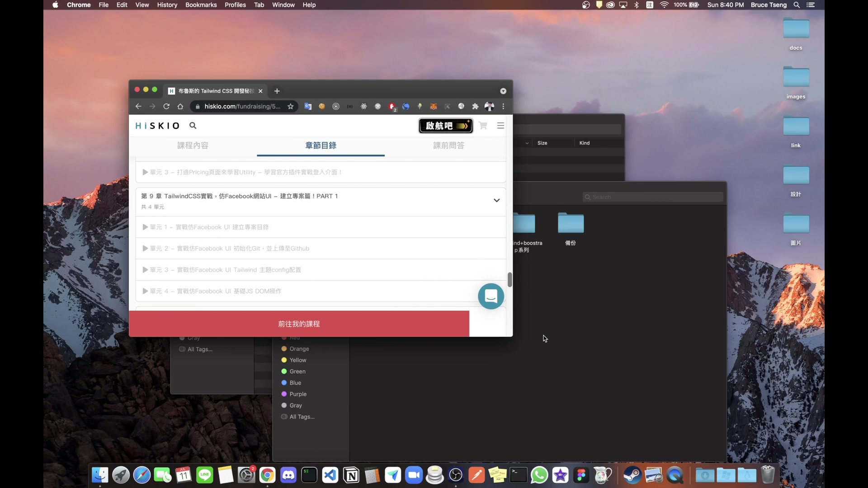Click the red 前往我的課程 button

tap(299, 324)
